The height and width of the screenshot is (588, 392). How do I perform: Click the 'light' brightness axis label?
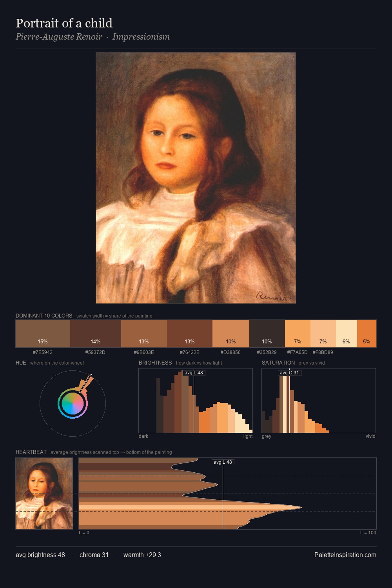click(x=248, y=436)
